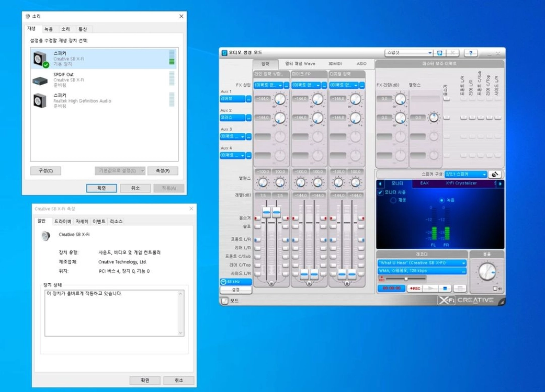Click the 속성(P) properties button
Viewport: 545px width, 392px height.
tap(163, 171)
